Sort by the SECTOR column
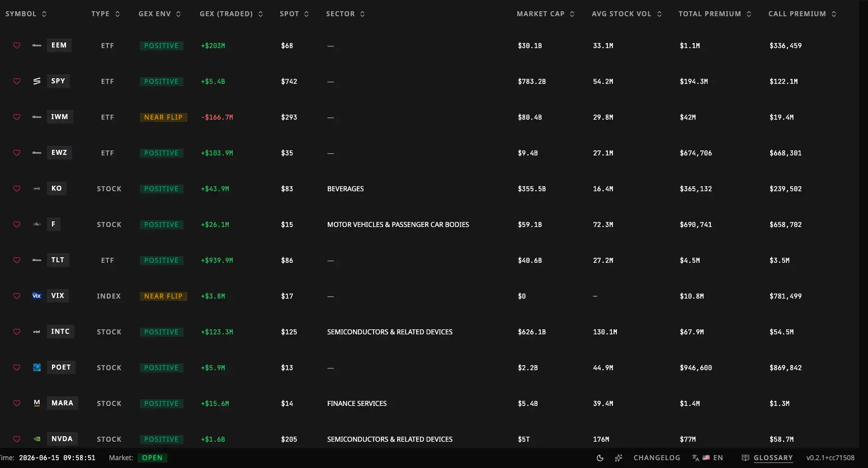This screenshot has width=868, height=468. (x=346, y=14)
